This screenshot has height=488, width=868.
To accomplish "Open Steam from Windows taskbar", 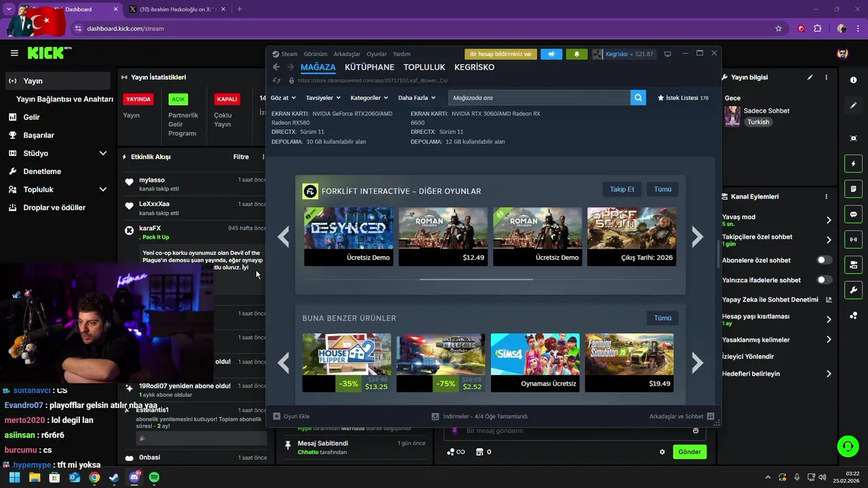I will point(114,477).
